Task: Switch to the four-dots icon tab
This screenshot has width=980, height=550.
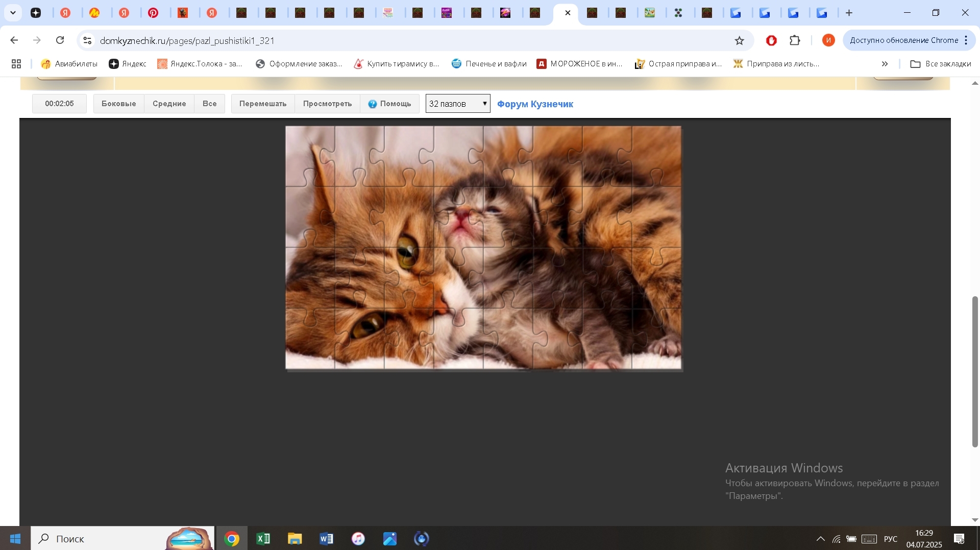Action: click(x=678, y=13)
